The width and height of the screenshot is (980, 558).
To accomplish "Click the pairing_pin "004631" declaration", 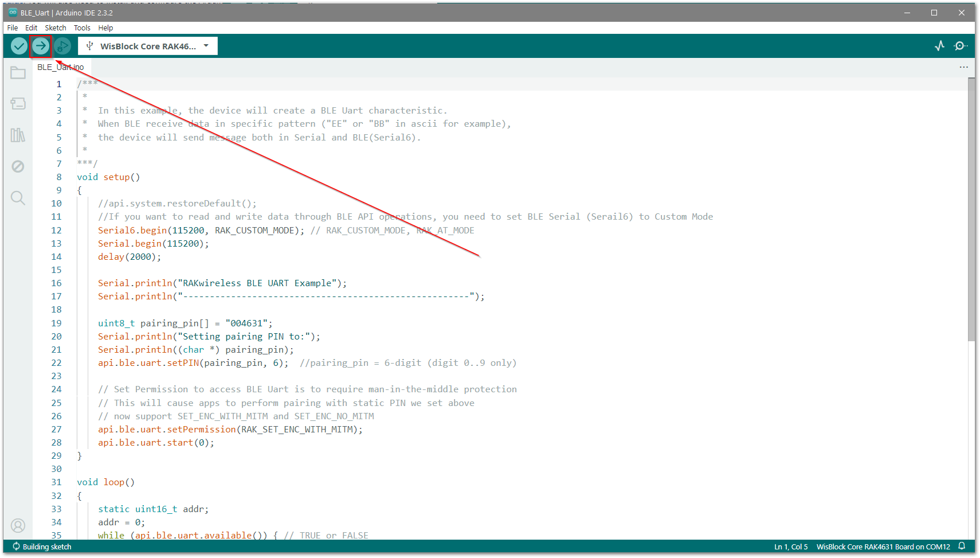I will pyautogui.click(x=185, y=323).
